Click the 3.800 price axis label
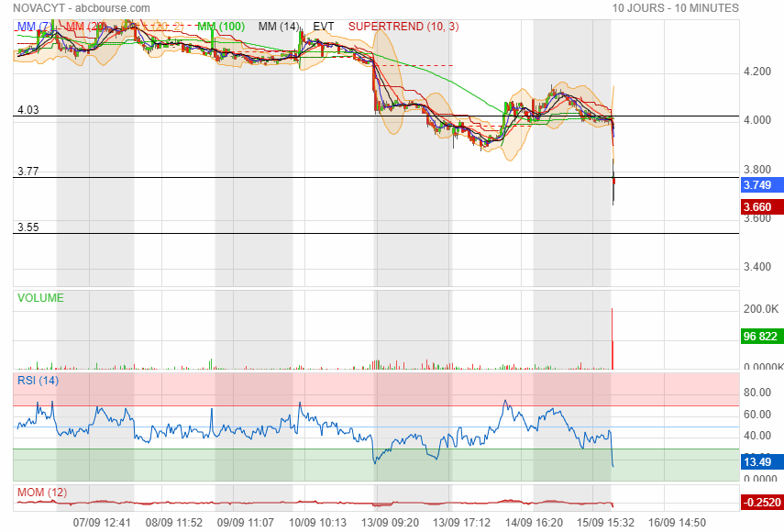This screenshot has height=532, width=784. click(757, 170)
